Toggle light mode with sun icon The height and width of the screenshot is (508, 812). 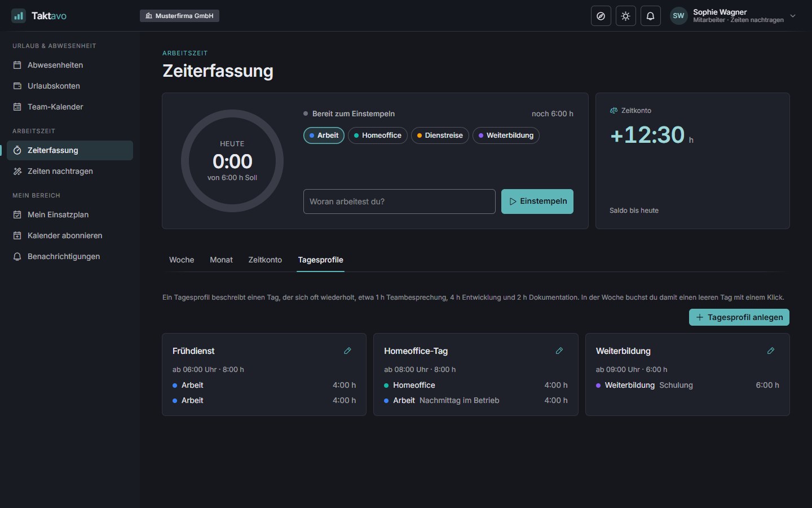(626, 16)
